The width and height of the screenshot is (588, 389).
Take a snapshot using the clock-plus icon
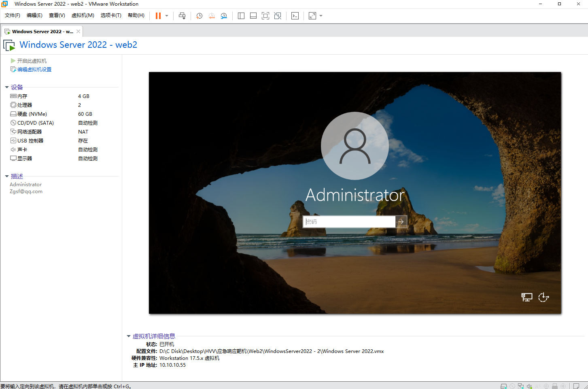(199, 16)
